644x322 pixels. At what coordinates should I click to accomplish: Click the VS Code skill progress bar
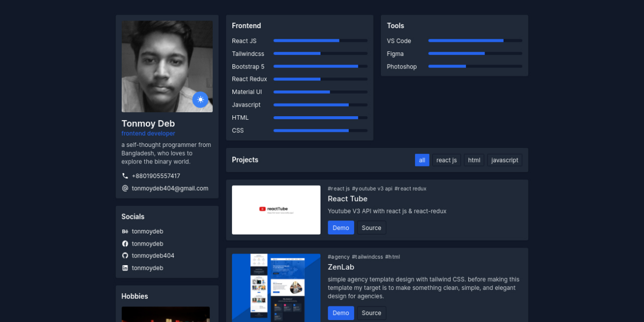[475, 40]
